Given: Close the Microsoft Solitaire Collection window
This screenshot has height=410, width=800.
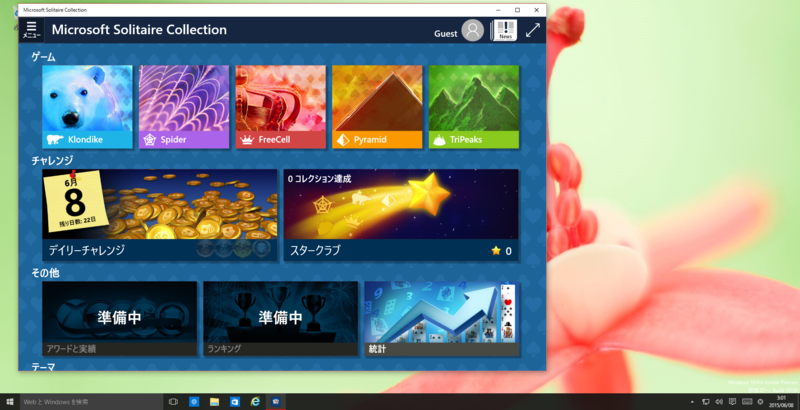Looking at the screenshot, I should click(x=536, y=10).
